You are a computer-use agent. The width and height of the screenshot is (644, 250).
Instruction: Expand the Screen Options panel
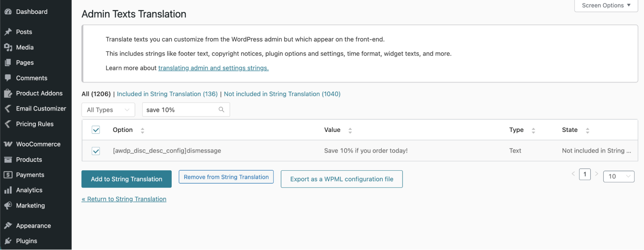(606, 5)
